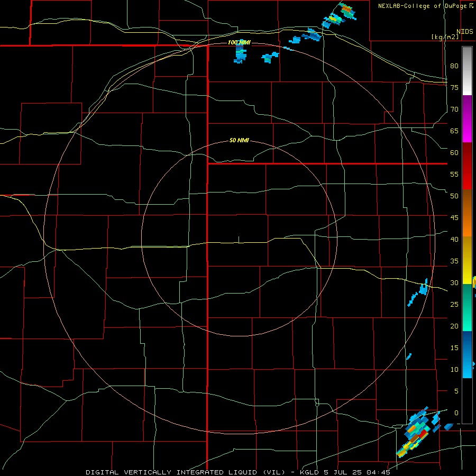This screenshot has height=476, width=476.
Task: Click the 25 value on the color scale
Action: (454, 305)
